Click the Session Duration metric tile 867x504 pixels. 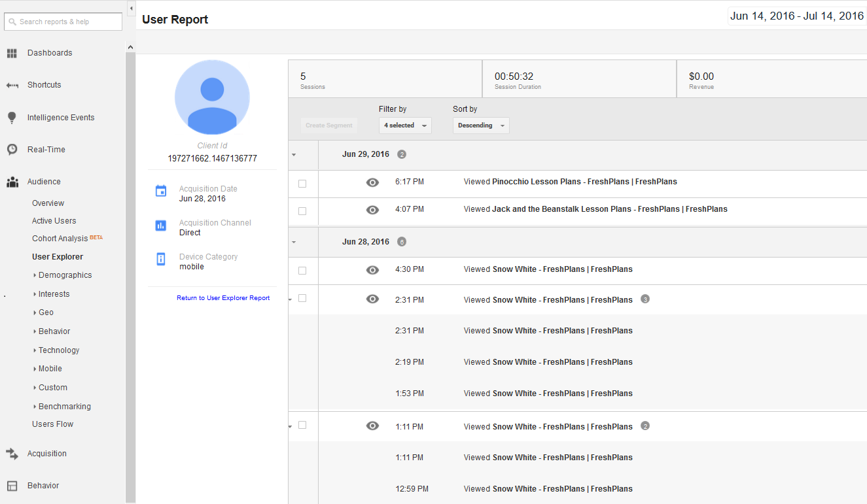(x=579, y=79)
